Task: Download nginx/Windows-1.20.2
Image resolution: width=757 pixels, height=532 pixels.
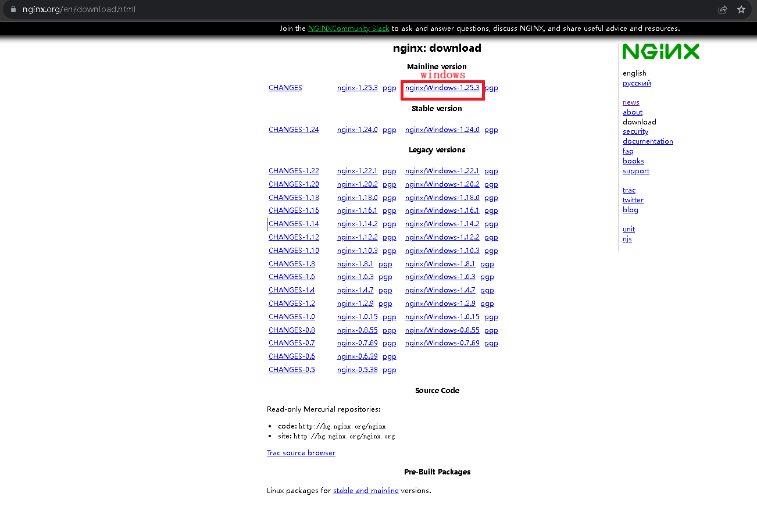Action: coord(442,184)
